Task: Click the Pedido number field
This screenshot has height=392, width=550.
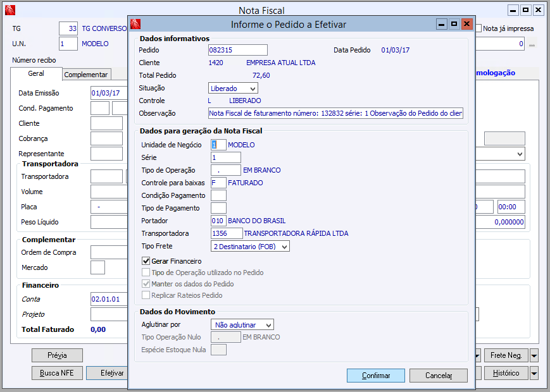Action: pyautogui.click(x=238, y=50)
